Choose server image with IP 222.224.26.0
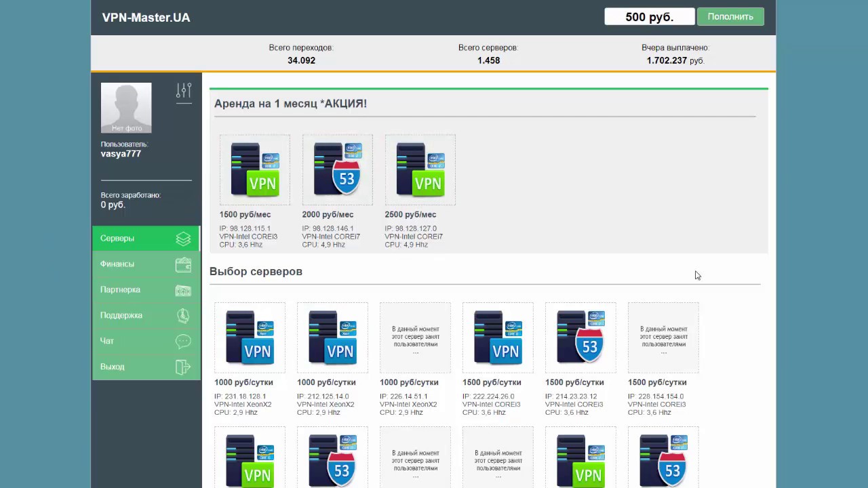 pyautogui.click(x=498, y=338)
